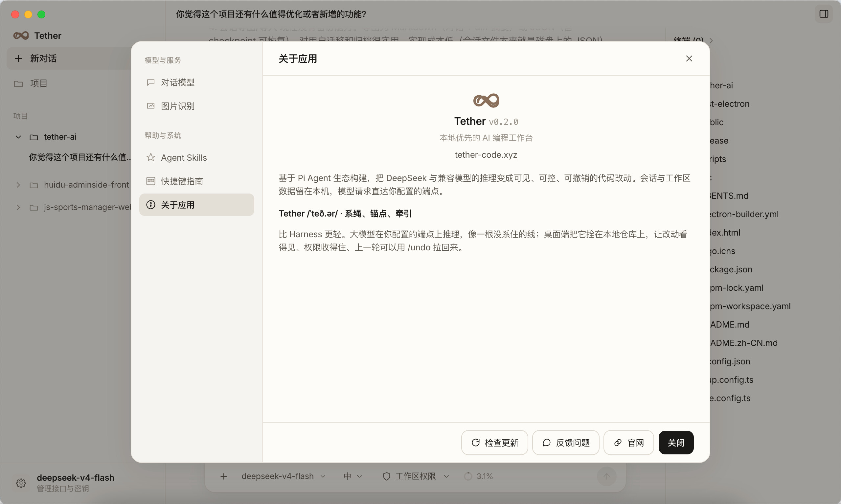Click the js-sports-manager folder icon
The image size is (841, 504).
pyautogui.click(x=34, y=208)
